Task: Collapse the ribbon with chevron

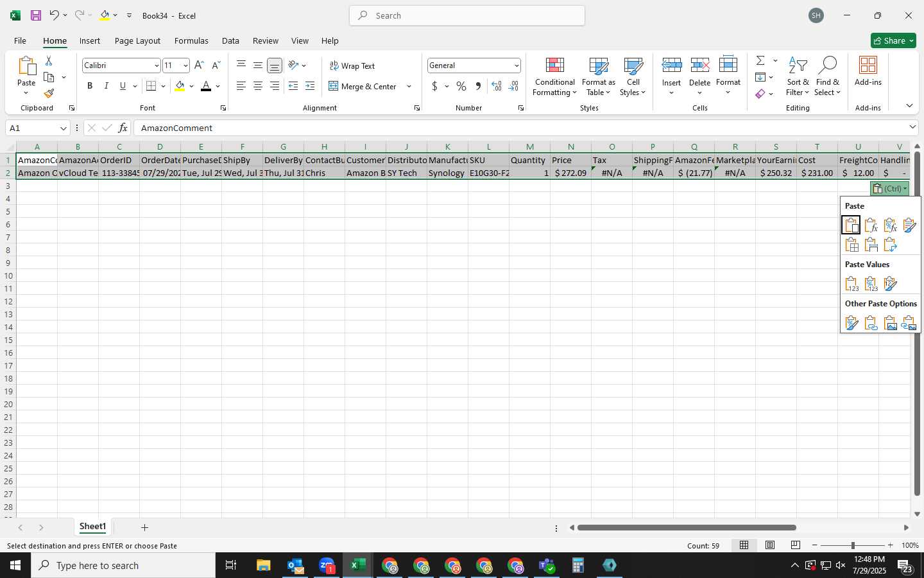Action: 909,105
